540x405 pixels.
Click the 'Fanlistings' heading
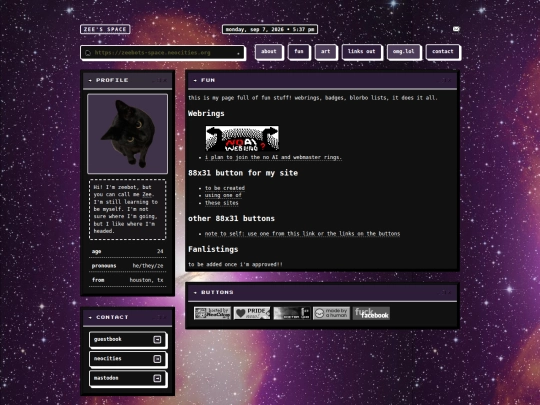213,249
